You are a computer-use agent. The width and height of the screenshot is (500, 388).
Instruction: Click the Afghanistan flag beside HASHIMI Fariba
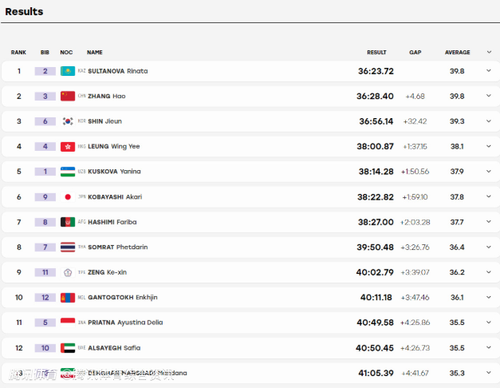pos(68,222)
